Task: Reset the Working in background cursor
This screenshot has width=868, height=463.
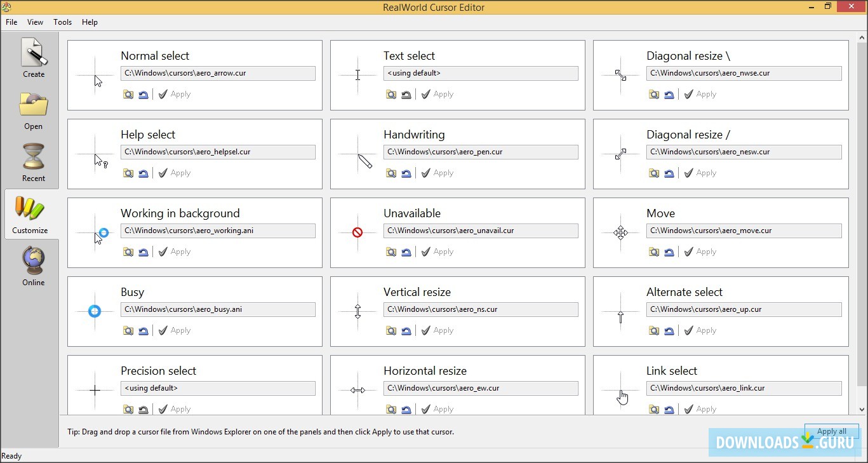Action: pos(143,251)
